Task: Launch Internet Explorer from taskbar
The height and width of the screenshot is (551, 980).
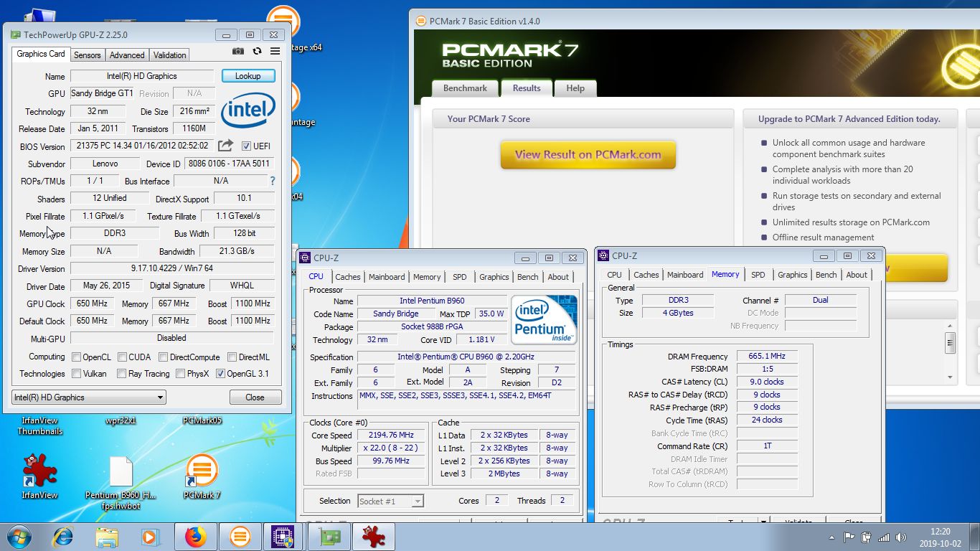Action: (63, 537)
